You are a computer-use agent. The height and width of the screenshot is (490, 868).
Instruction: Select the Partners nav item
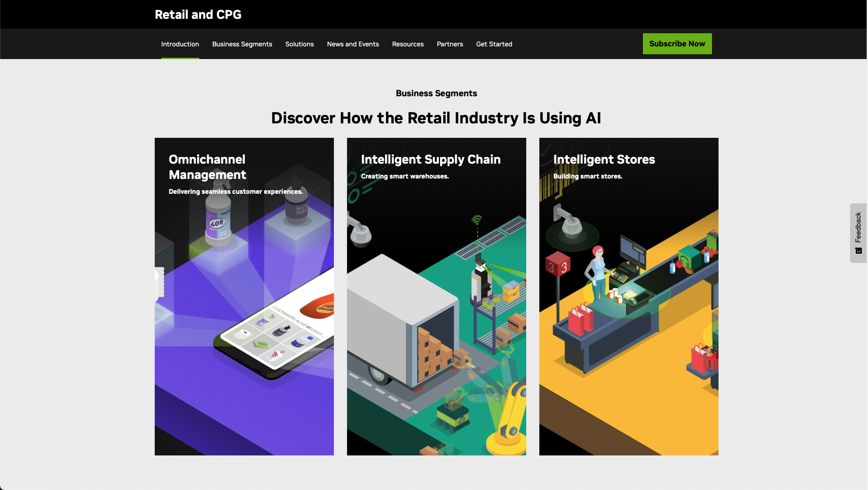tap(450, 44)
